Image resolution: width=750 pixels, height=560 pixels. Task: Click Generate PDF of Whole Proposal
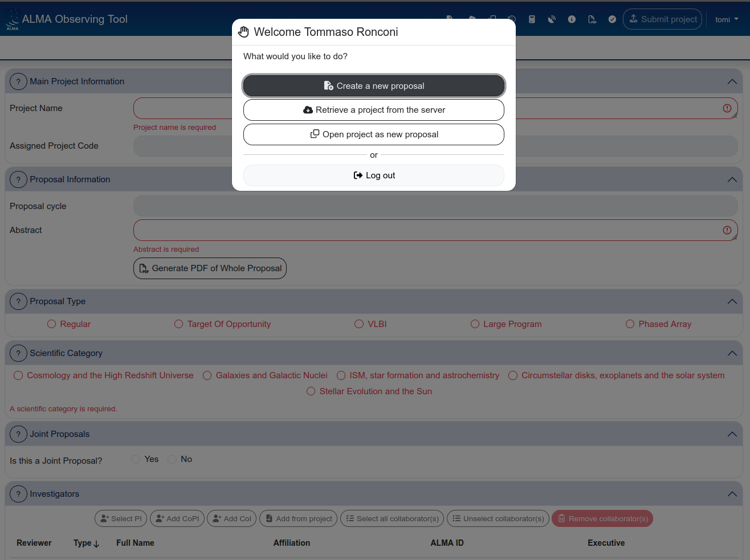pos(210,268)
